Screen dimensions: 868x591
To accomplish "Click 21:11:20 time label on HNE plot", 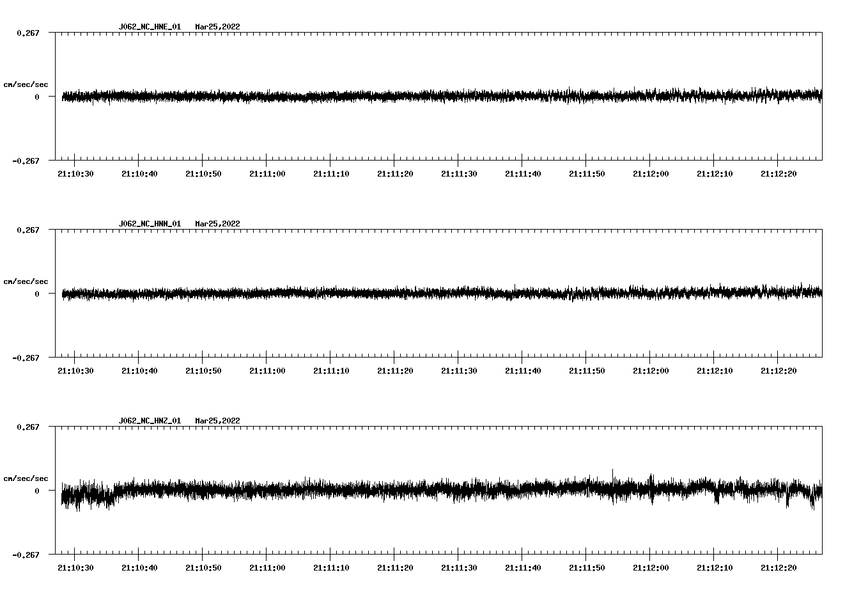I will pos(395,174).
